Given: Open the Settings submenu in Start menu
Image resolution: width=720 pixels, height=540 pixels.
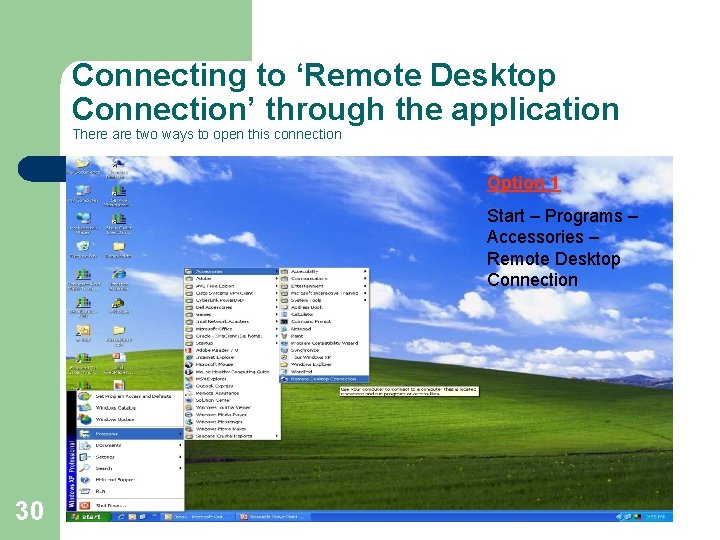Looking at the screenshot, I should (130, 457).
